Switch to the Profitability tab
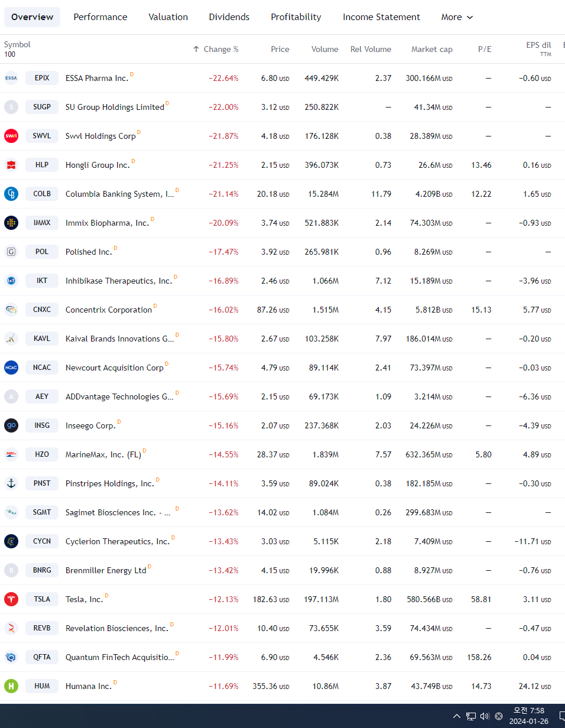 (x=296, y=17)
